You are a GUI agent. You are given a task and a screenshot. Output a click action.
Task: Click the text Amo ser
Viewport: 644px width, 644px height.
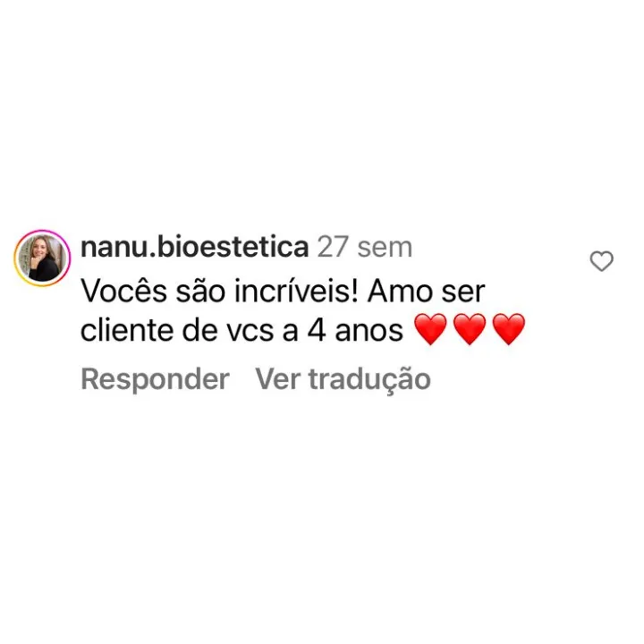(427, 292)
